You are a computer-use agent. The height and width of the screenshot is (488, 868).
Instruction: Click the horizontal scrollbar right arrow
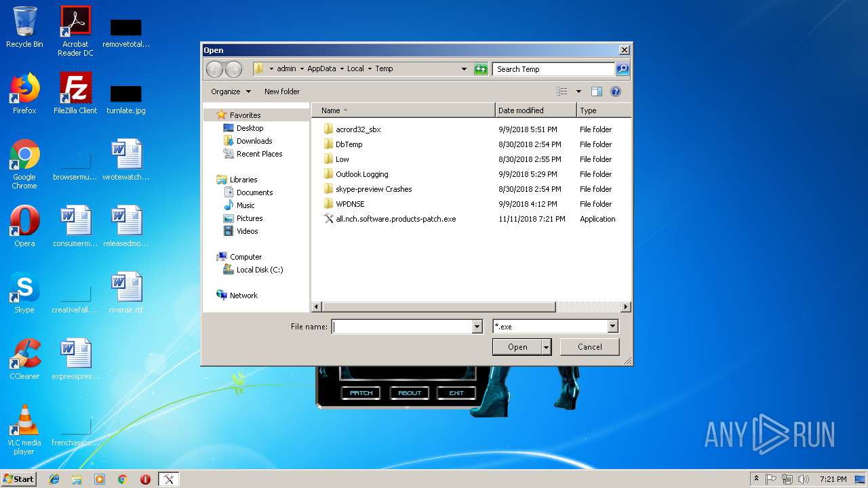626,307
